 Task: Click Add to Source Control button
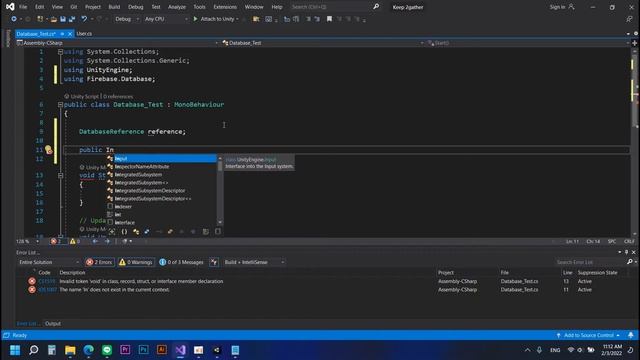(588, 335)
